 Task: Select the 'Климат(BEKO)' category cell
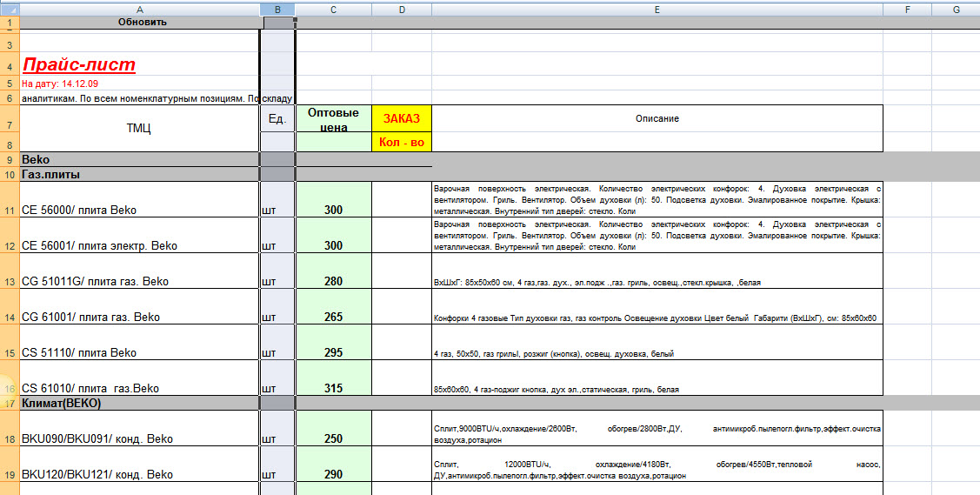[x=139, y=403]
